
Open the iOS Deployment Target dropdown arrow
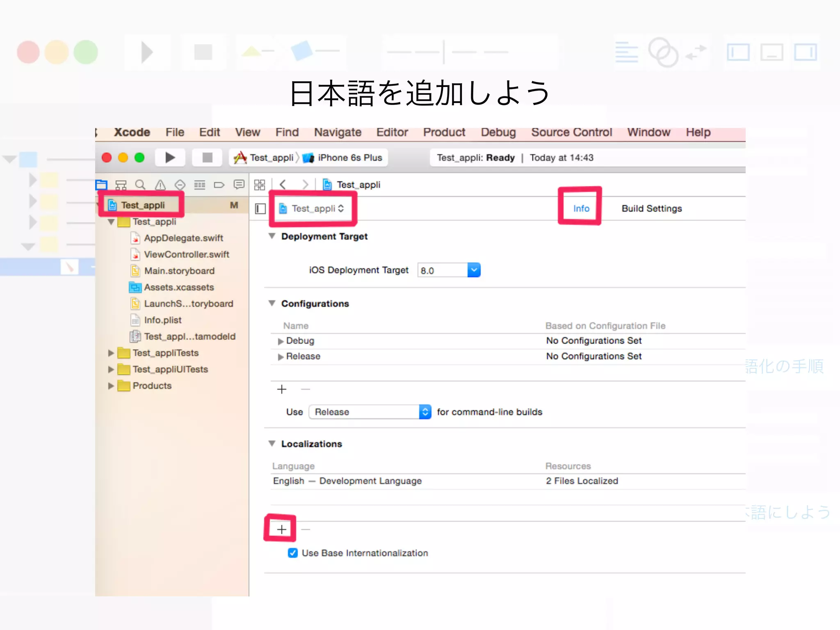click(474, 270)
